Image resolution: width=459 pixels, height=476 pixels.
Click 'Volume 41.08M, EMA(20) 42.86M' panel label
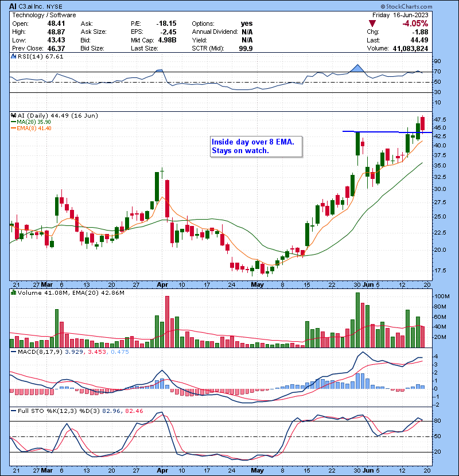point(71,292)
